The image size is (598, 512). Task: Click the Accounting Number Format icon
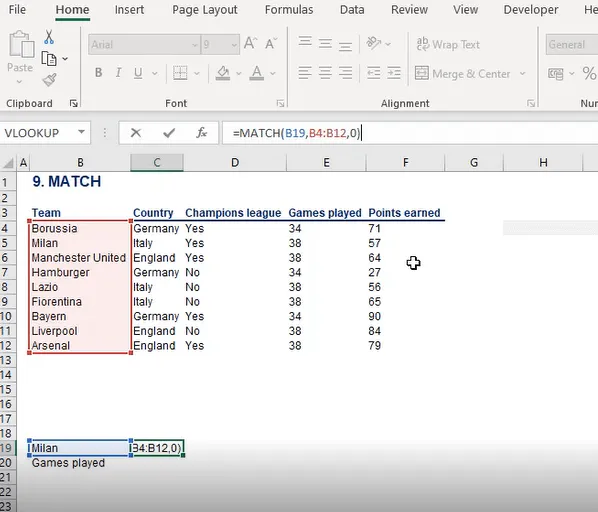(x=555, y=74)
